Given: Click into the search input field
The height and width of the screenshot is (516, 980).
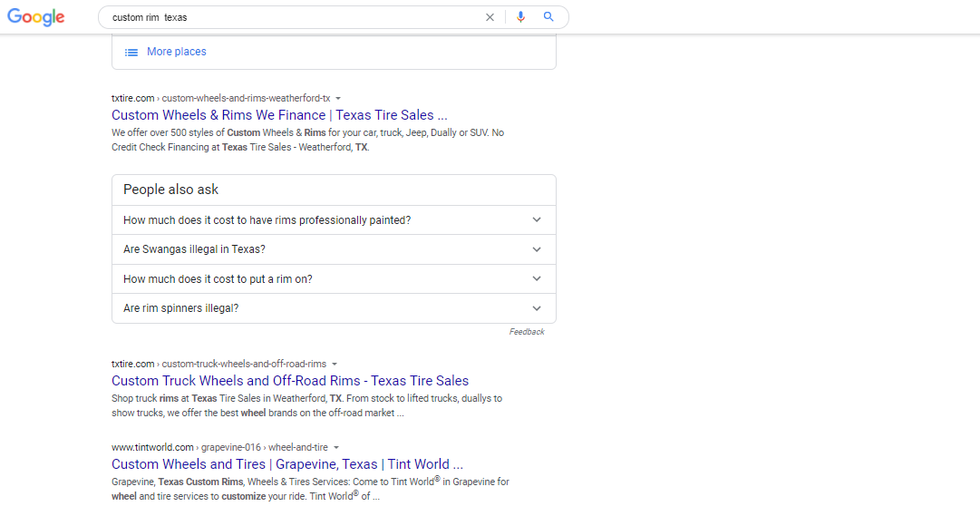Looking at the screenshot, I should coord(290,17).
